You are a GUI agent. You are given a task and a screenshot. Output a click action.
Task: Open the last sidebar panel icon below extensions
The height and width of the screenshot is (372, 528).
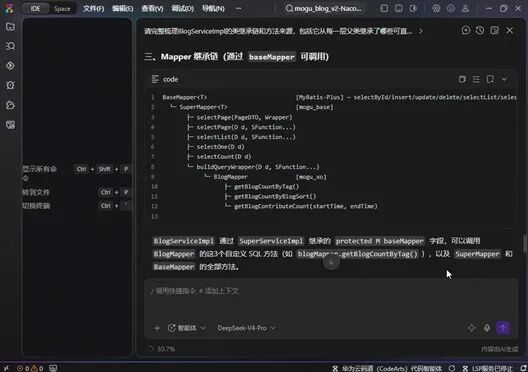(10, 125)
